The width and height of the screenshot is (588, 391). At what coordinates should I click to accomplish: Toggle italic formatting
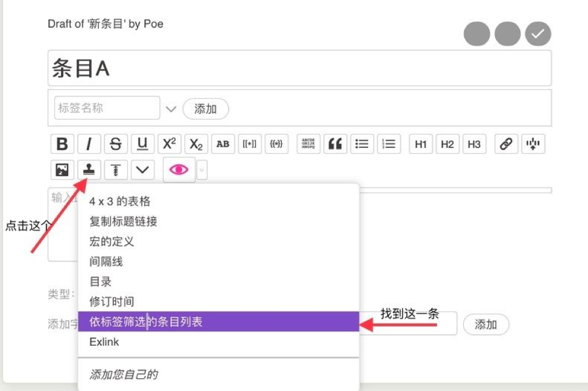pyautogui.click(x=89, y=144)
